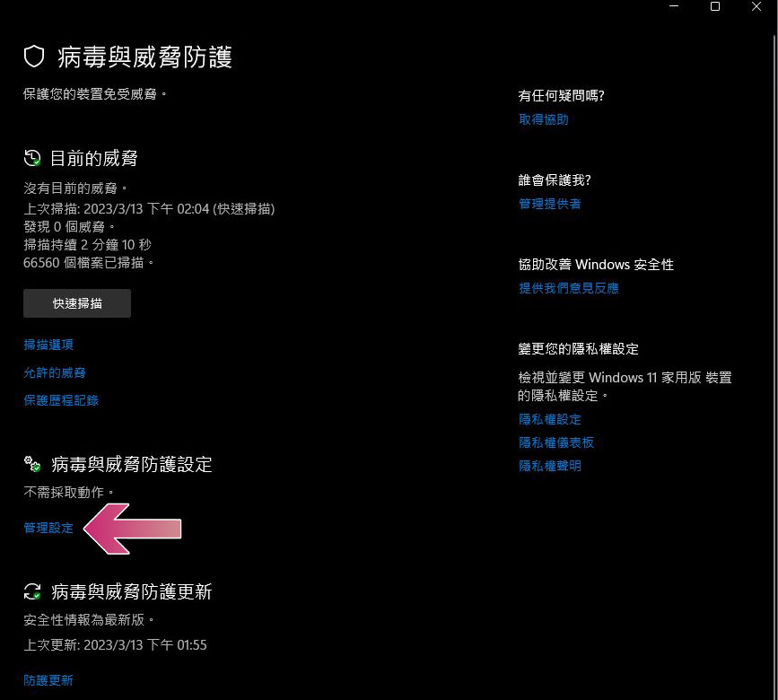This screenshot has width=778, height=700.
Task: Click heading 有任何疑問嗎?
Action: (x=561, y=96)
